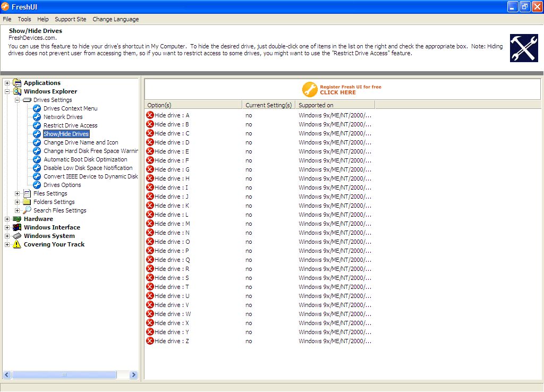This screenshot has height=392, width=544.
Task: Select Convert IEEE Device to Dynamic Disk
Action: pos(90,176)
